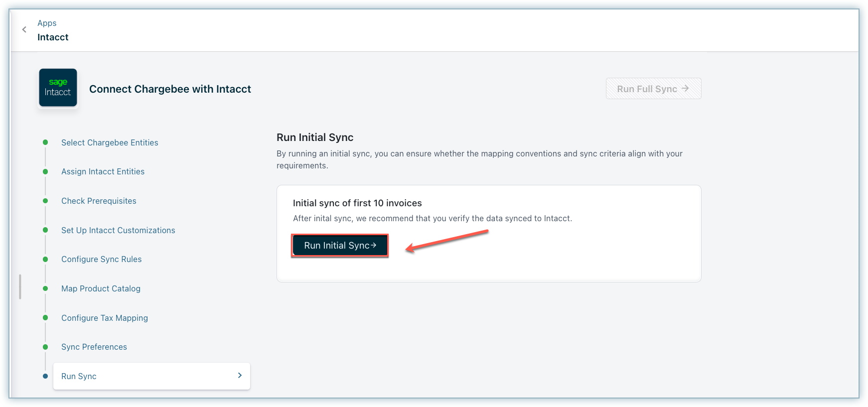This screenshot has height=407, width=868.
Task: Go to Configure Tax Mapping step
Action: (105, 318)
